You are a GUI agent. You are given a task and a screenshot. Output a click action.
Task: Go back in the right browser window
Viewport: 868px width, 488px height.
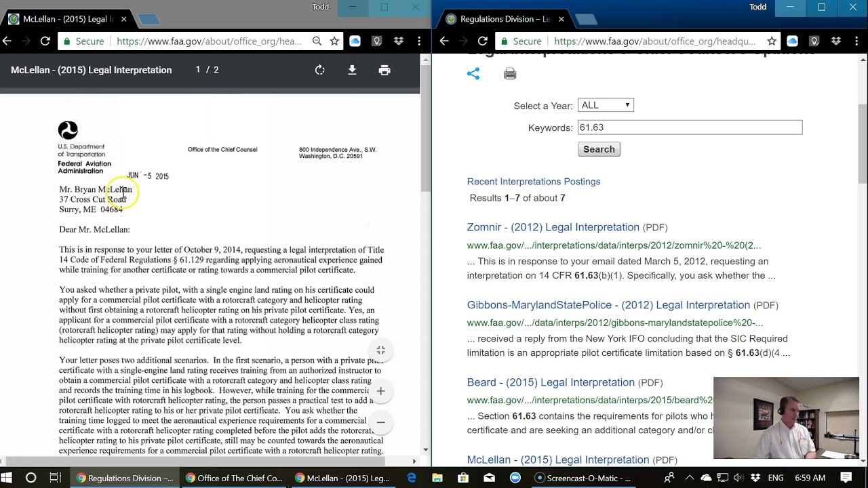pyautogui.click(x=444, y=41)
